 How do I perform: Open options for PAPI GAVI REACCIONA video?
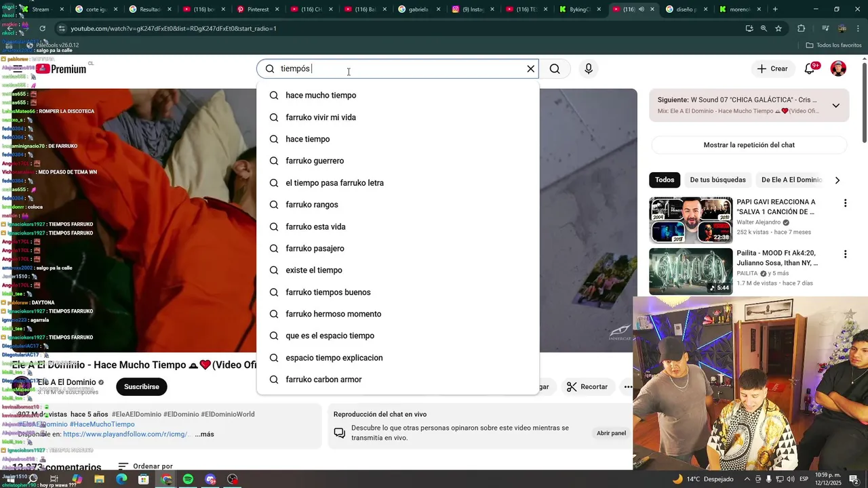click(x=845, y=203)
